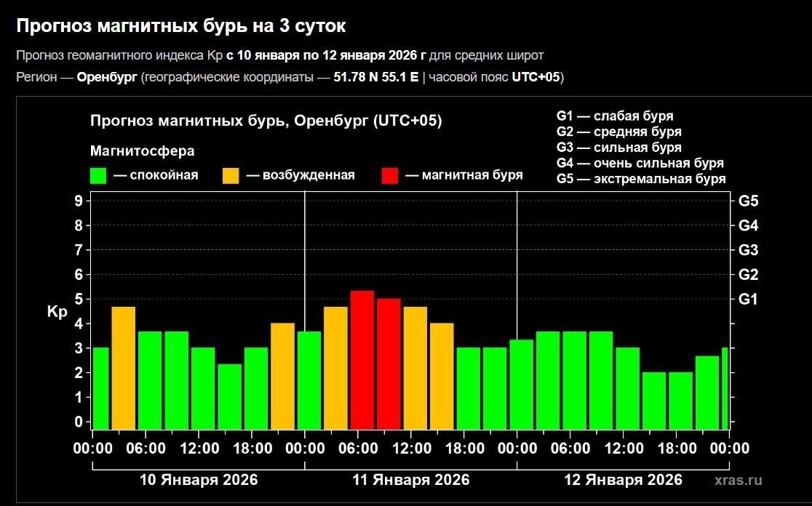The width and height of the screenshot is (812, 506).
Task: Click the 'G2' right-axis tick label
Action: pyautogui.click(x=748, y=274)
